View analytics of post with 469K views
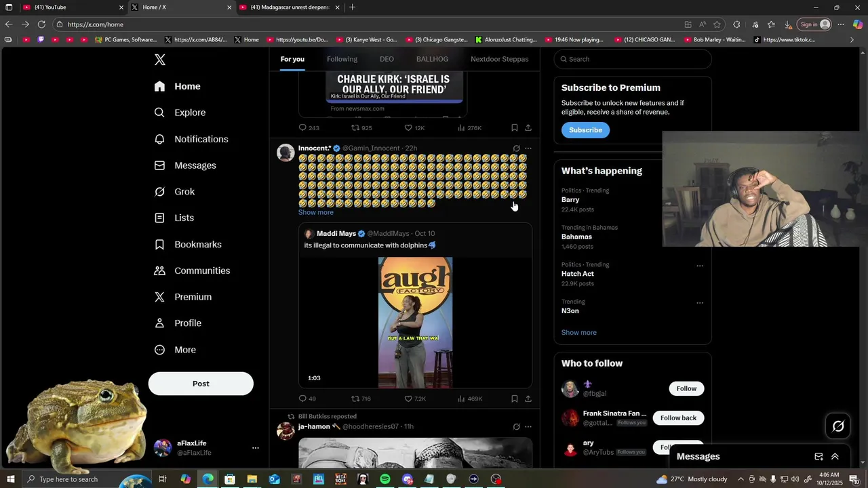Viewport: 868px width, 488px height. coord(470,399)
